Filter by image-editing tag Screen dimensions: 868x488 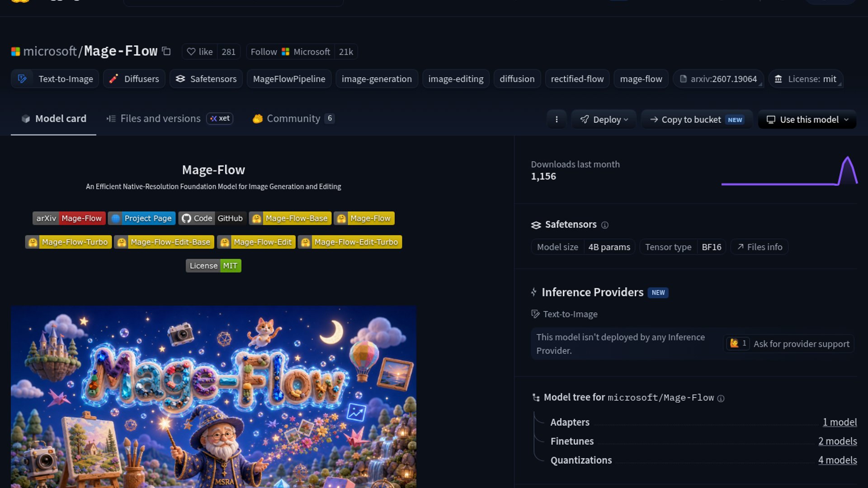[x=456, y=79]
